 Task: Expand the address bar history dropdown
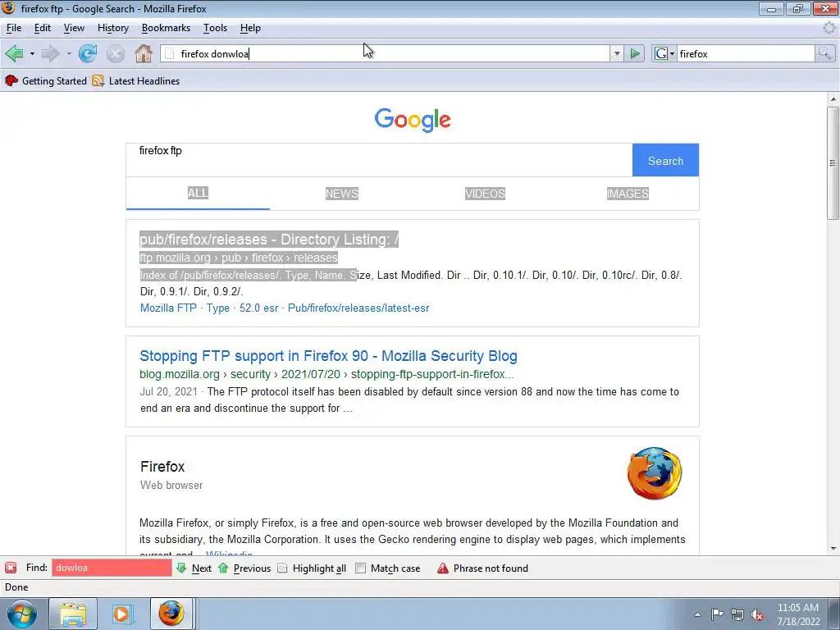tap(617, 53)
